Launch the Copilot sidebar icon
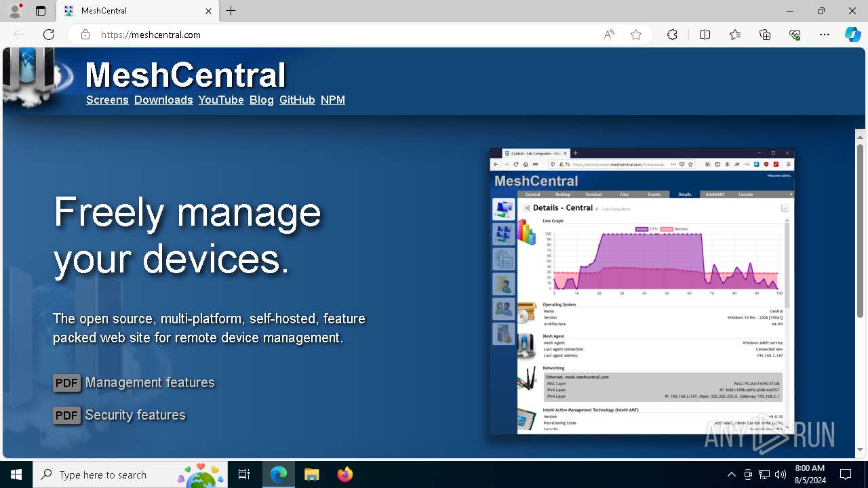This screenshot has width=868, height=488. (852, 35)
